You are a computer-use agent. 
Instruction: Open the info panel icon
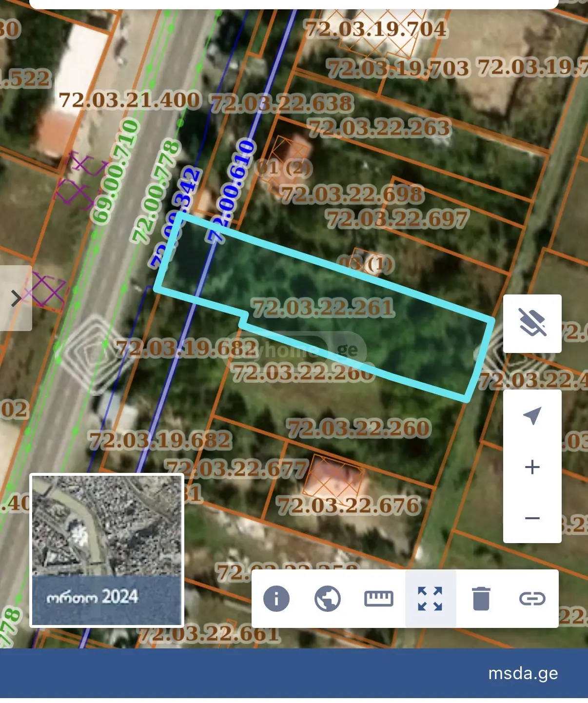pos(276,599)
